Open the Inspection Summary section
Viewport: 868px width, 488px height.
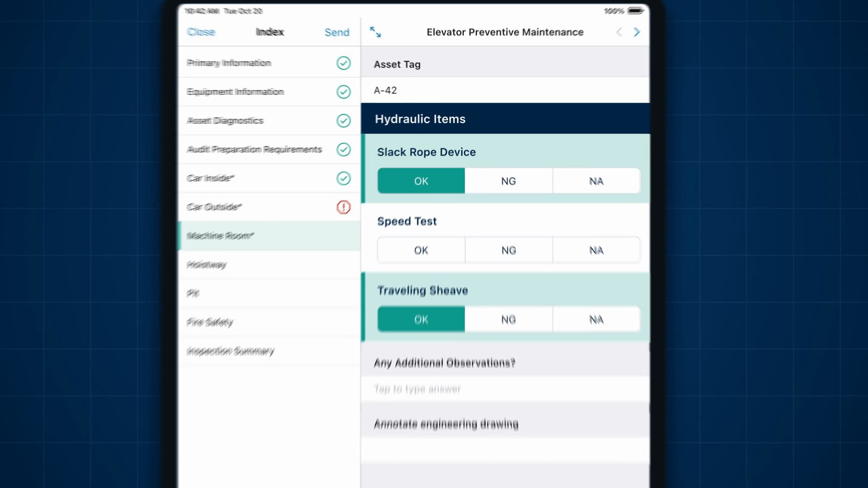pyautogui.click(x=269, y=351)
